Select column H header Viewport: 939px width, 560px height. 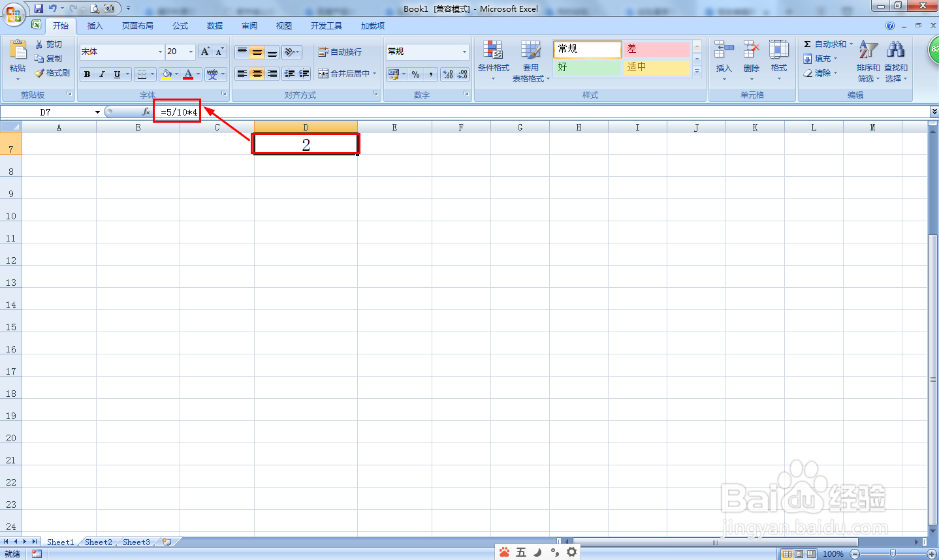pyautogui.click(x=579, y=127)
